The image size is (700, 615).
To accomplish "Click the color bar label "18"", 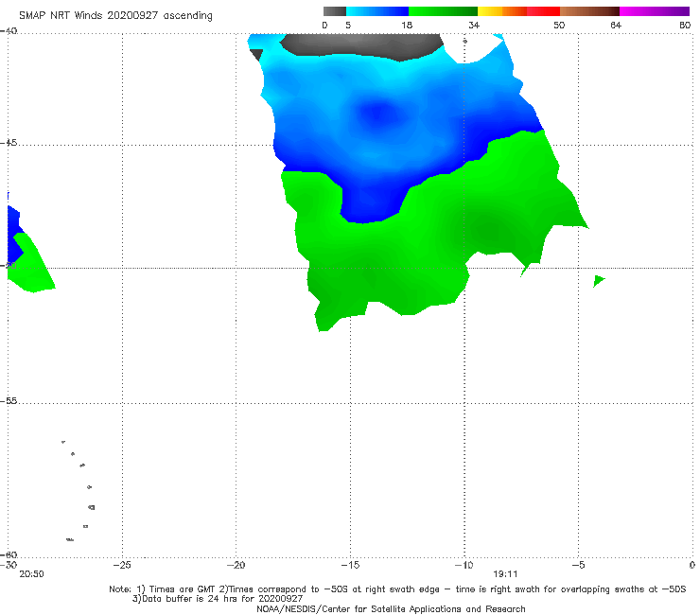I will coord(407,26).
